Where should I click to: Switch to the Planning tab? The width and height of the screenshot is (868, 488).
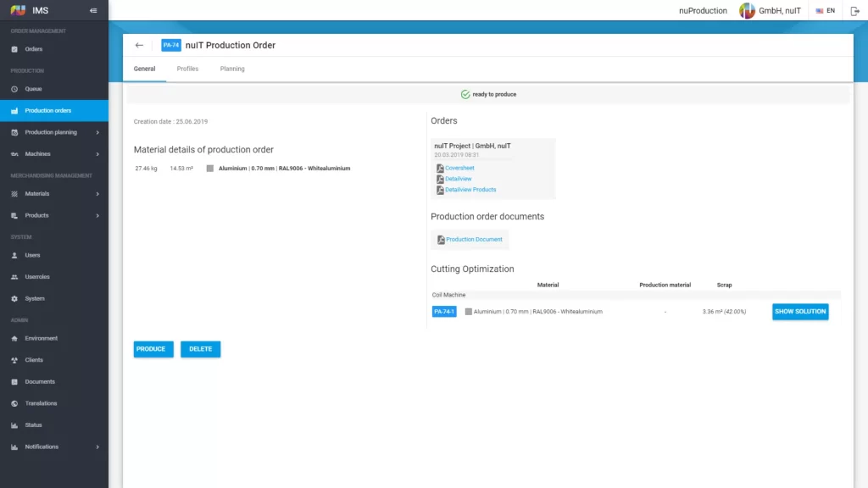(x=232, y=69)
